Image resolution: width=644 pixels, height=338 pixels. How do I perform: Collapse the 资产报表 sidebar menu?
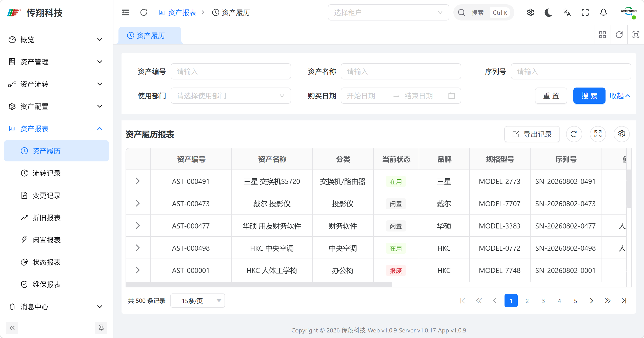coord(56,129)
